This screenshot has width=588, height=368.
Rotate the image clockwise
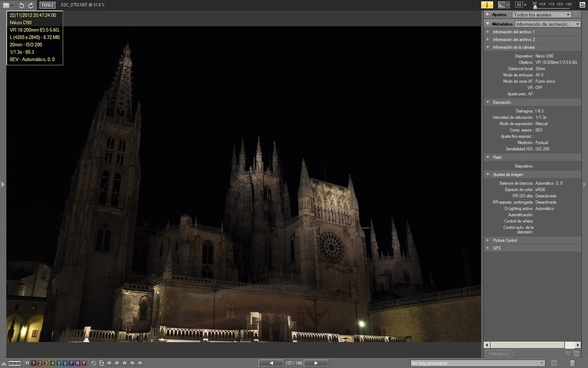point(31,5)
